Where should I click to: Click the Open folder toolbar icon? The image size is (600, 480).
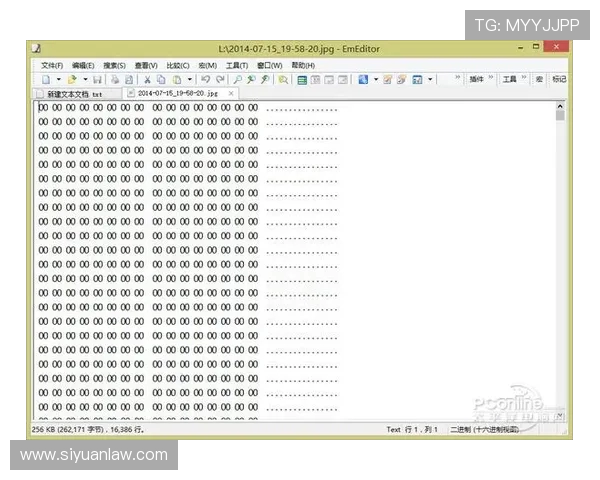tap(72, 79)
